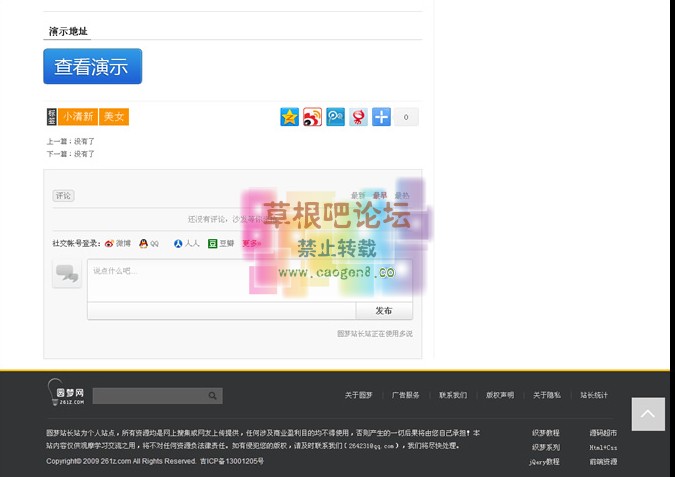The image size is (675, 477).
Task: Open more sharing options plus icon
Action: (381, 117)
